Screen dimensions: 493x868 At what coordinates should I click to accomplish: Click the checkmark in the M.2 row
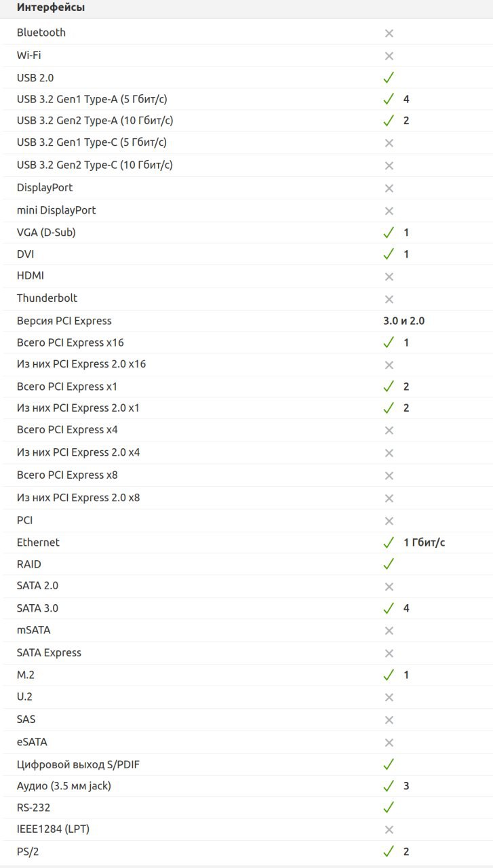point(389,675)
